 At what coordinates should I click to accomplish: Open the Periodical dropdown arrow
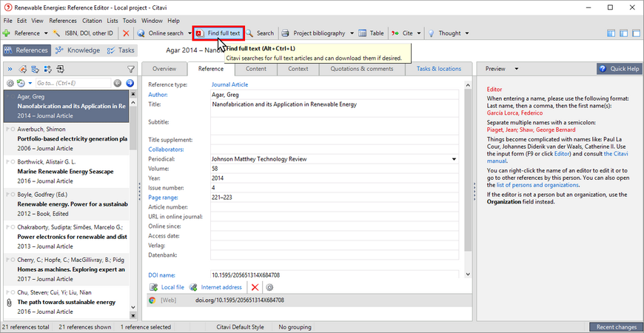click(455, 159)
